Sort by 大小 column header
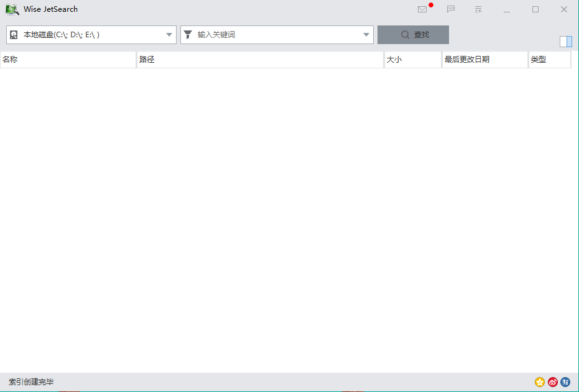The width and height of the screenshot is (579, 392). click(x=412, y=60)
